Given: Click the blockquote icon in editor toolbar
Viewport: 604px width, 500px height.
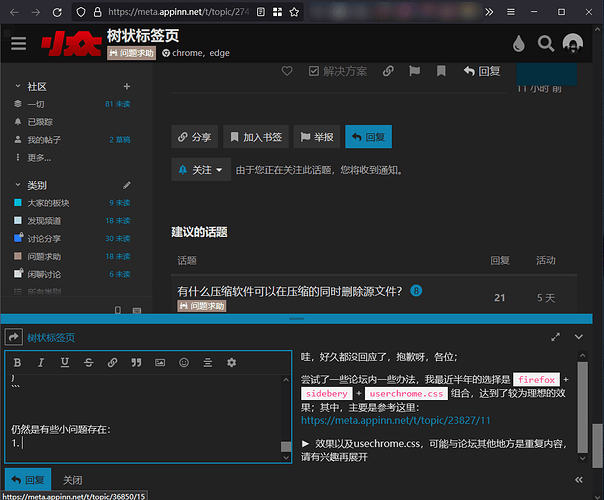Looking at the screenshot, I should [136, 362].
